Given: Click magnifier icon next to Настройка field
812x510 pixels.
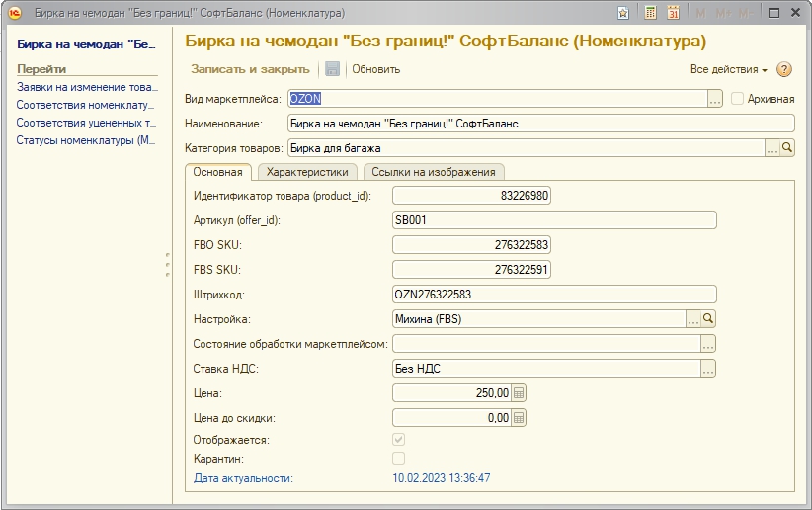Looking at the screenshot, I should click(708, 319).
